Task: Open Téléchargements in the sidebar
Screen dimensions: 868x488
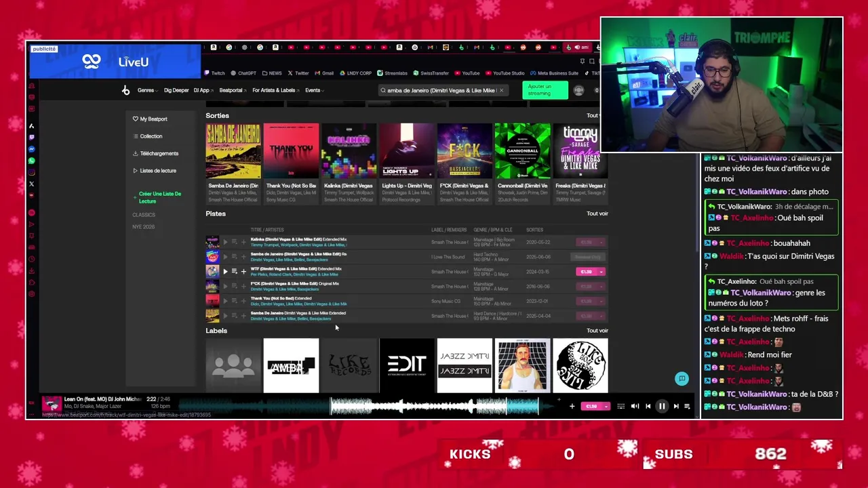Action: point(155,153)
